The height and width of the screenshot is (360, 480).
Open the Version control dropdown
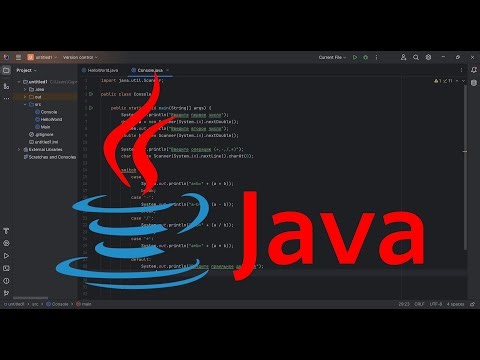(x=80, y=57)
